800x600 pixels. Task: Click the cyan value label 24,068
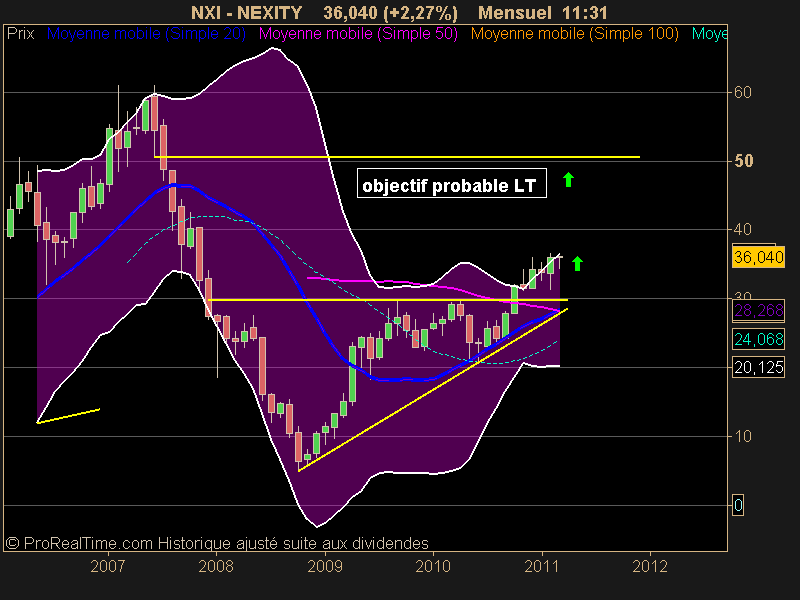[x=758, y=339]
